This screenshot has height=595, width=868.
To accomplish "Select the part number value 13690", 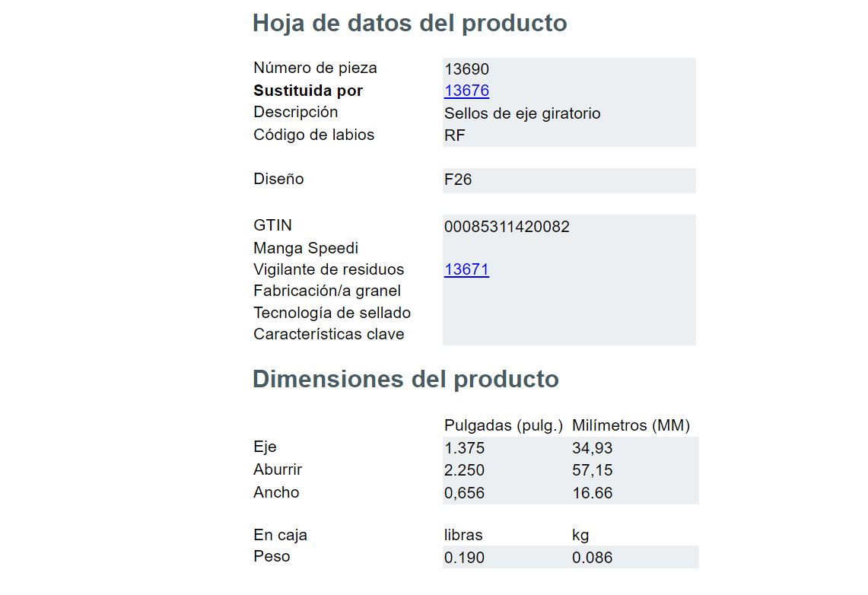I will coord(466,69).
